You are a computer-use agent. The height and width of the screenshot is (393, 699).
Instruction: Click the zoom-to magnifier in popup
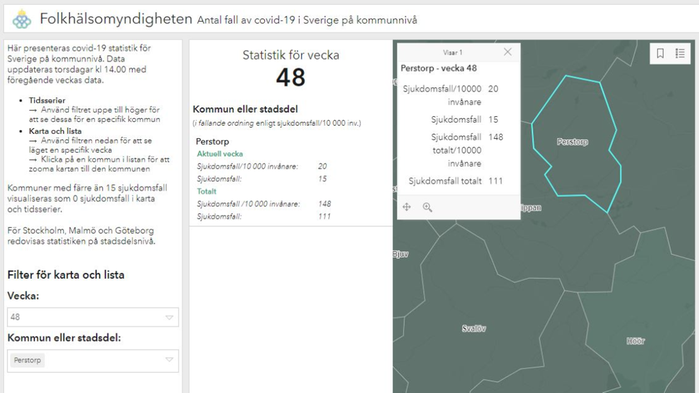[x=427, y=207]
